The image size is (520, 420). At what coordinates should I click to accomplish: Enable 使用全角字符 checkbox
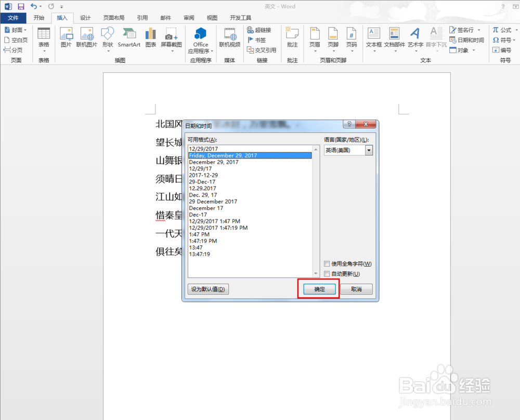point(327,264)
